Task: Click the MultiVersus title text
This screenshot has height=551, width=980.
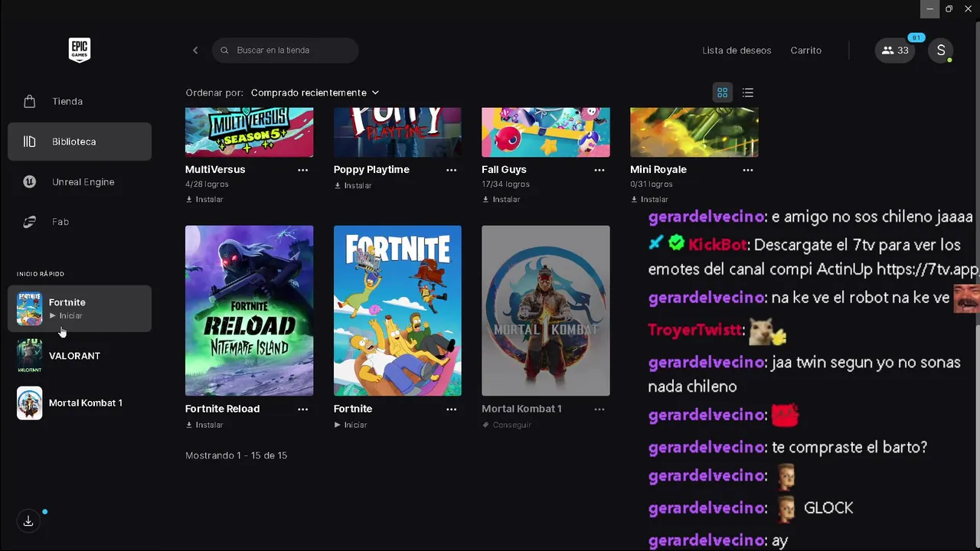Action: 215,170
